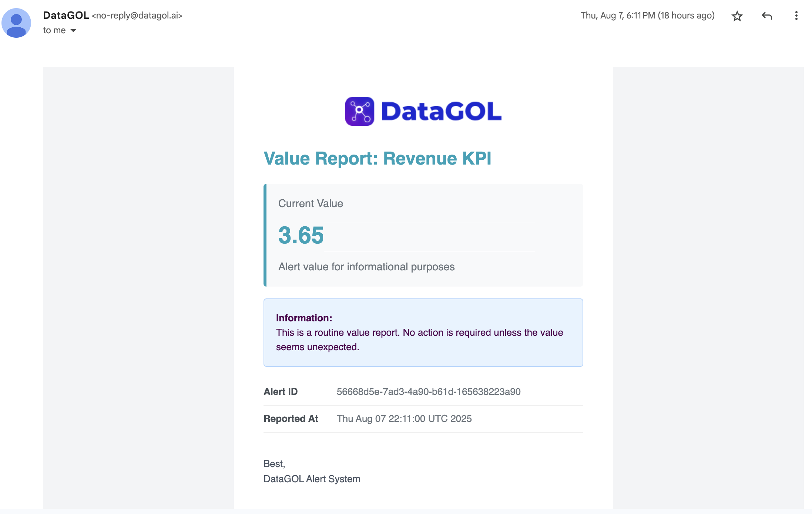Star this DataGOL email
Screen dimensions: 812x514
pos(737,16)
